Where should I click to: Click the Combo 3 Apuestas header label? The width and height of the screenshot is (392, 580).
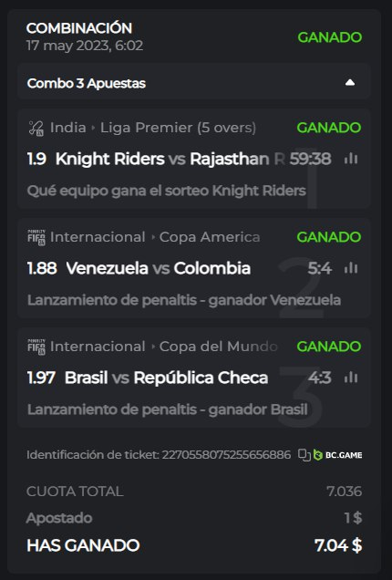pyautogui.click(x=87, y=83)
